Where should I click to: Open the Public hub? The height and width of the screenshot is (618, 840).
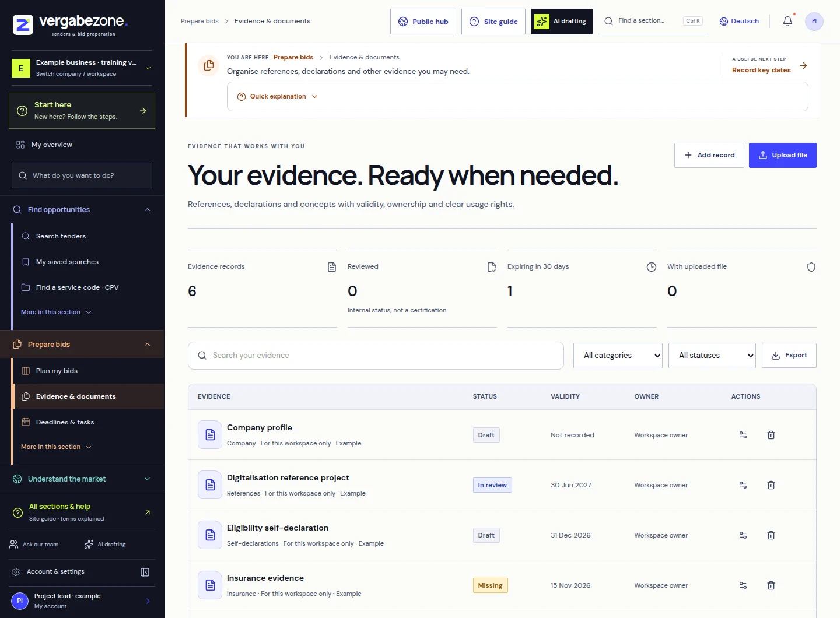tap(423, 22)
